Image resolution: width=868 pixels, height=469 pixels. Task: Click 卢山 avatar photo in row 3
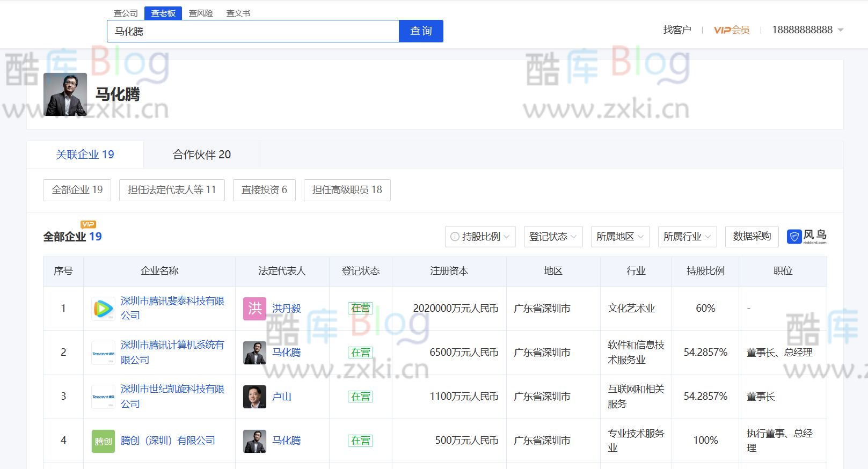[x=254, y=397]
